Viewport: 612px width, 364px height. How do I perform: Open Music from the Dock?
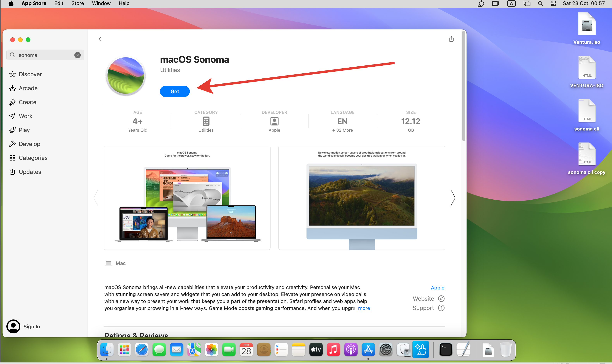click(x=333, y=349)
